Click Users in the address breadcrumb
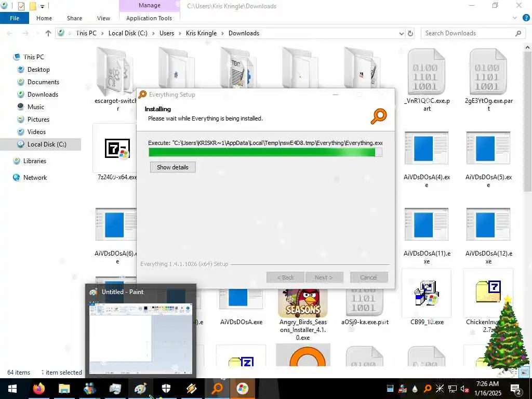Screen dimensions: 532x399 coord(167,33)
